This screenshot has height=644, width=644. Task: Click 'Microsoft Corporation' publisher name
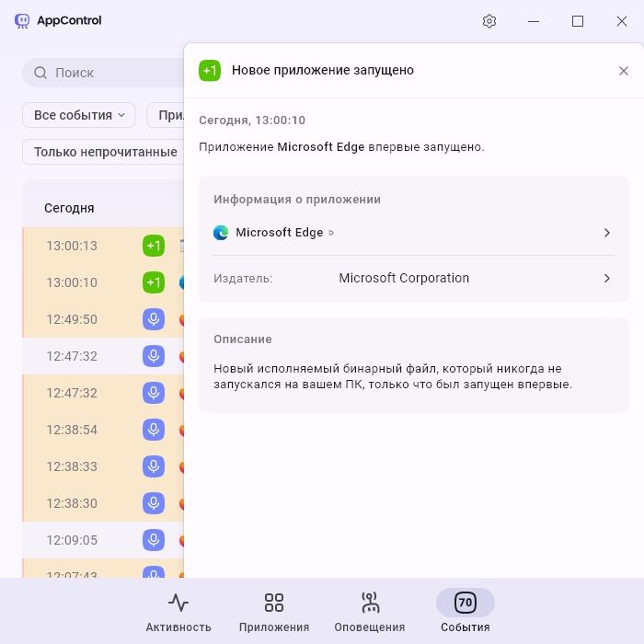click(404, 278)
